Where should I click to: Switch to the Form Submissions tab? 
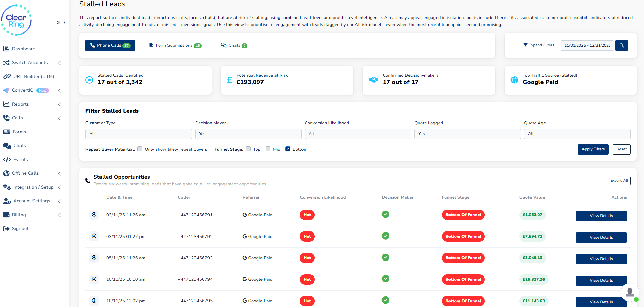175,45
